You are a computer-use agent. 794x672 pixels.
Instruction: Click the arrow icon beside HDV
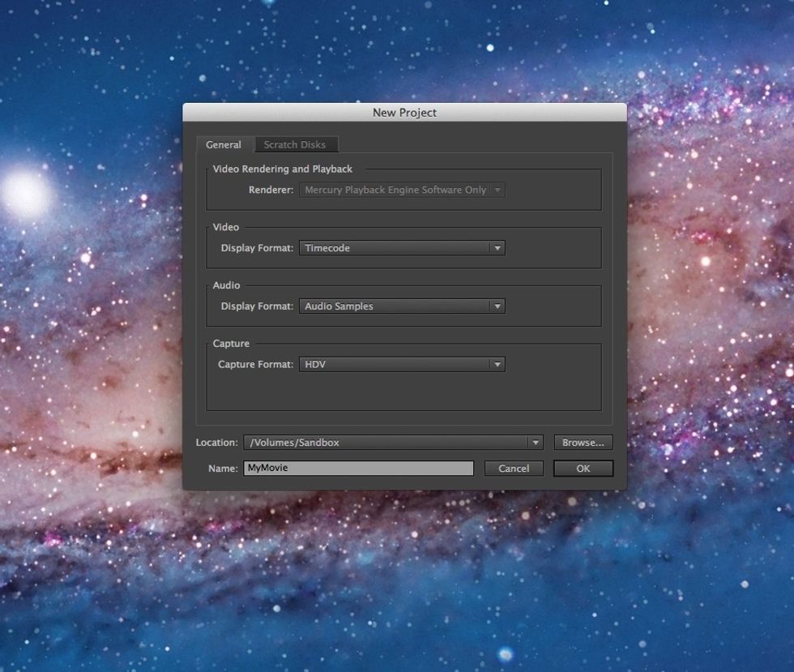(497, 366)
